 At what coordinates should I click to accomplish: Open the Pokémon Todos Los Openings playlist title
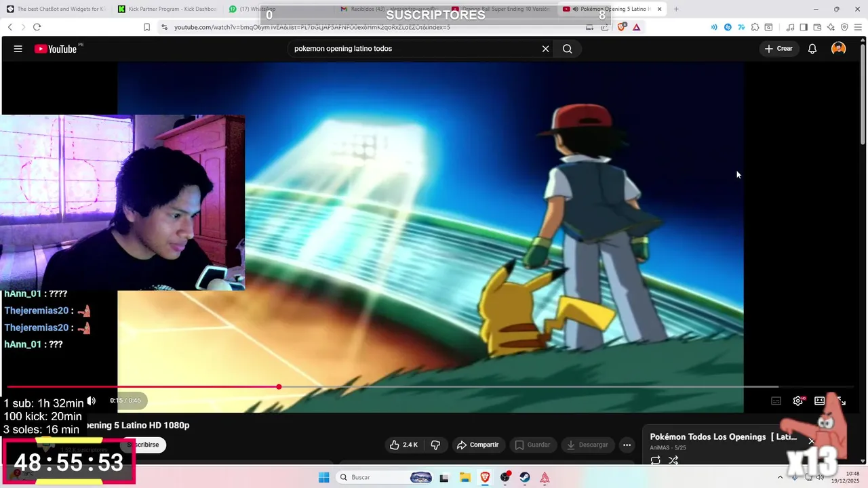[x=723, y=437]
